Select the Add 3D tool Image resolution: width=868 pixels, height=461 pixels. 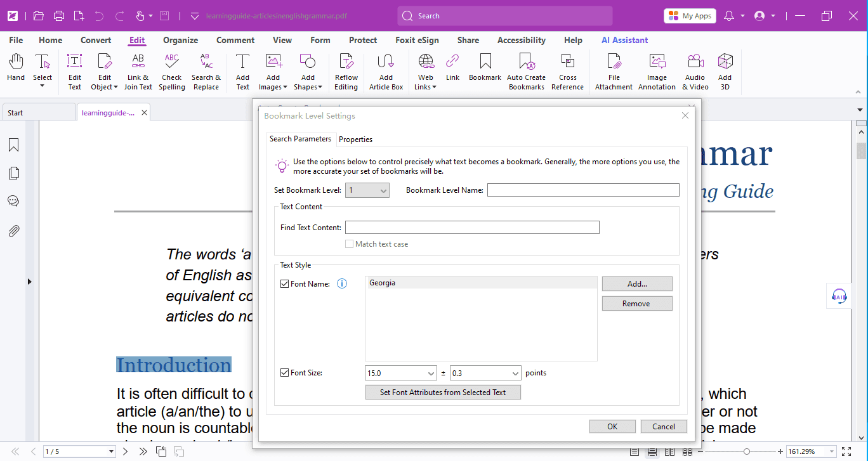(725, 72)
